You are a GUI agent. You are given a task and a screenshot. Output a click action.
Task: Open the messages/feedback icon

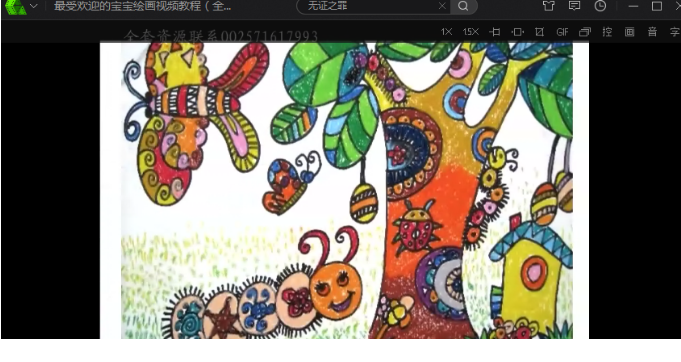coord(575,6)
